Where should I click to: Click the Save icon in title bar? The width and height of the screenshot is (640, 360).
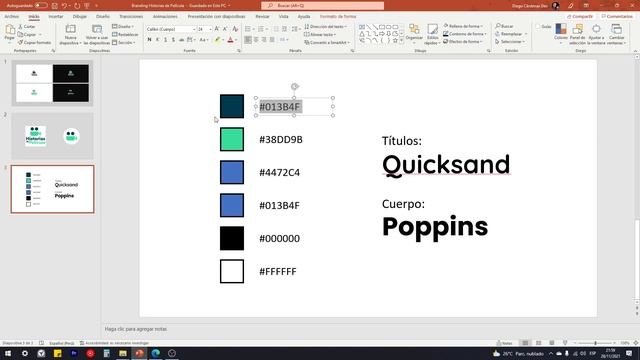point(55,5)
